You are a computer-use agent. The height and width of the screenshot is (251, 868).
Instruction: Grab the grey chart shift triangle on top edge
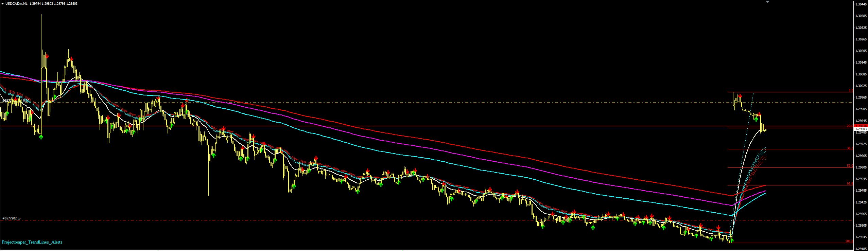(x=767, y=2)
